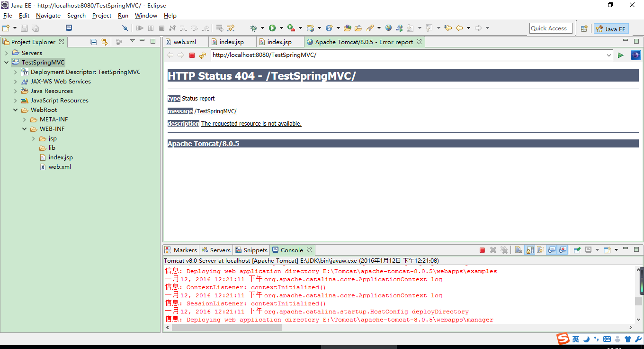Click the console vertical scrollbar thumb

[639, 302]
